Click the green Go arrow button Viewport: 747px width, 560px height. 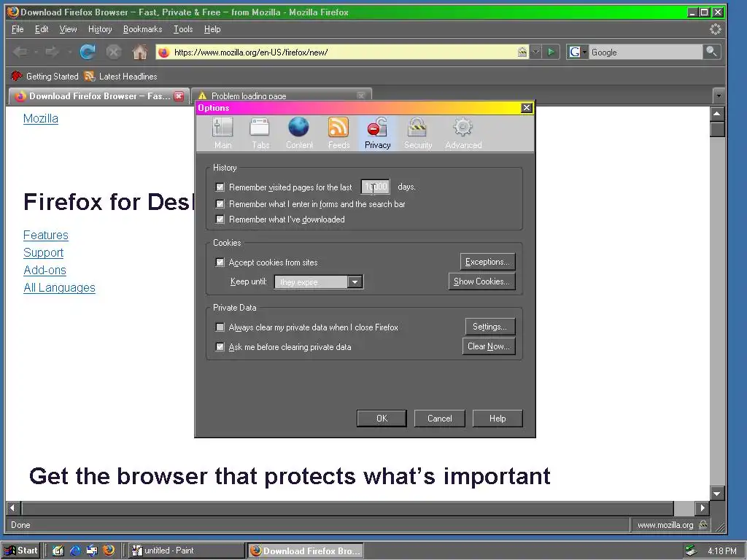551,52
